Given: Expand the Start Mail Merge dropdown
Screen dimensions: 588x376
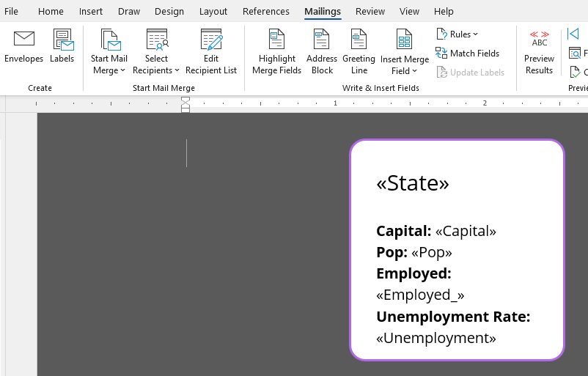Looking at the screenshot, I should tap(109, 70).
